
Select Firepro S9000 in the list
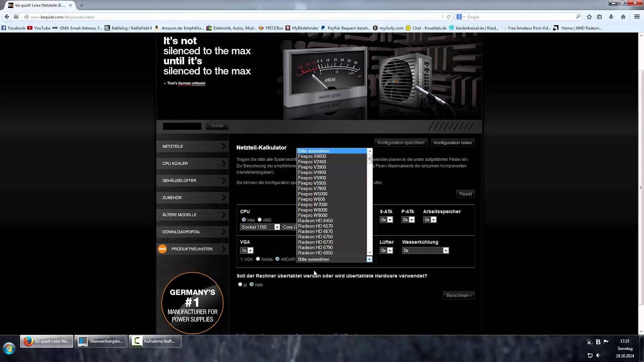332,156
